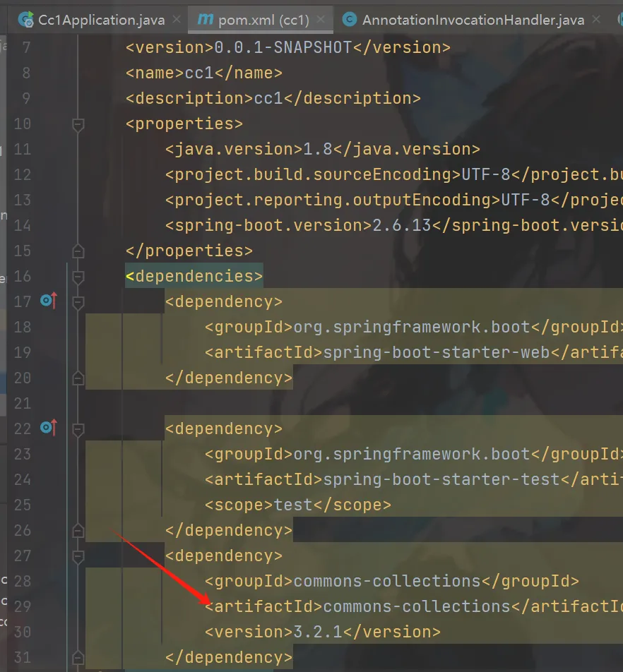The image size is (623, 672).
Task: Fold the dependency element at line 17
Action: click(x=78, y=303)
